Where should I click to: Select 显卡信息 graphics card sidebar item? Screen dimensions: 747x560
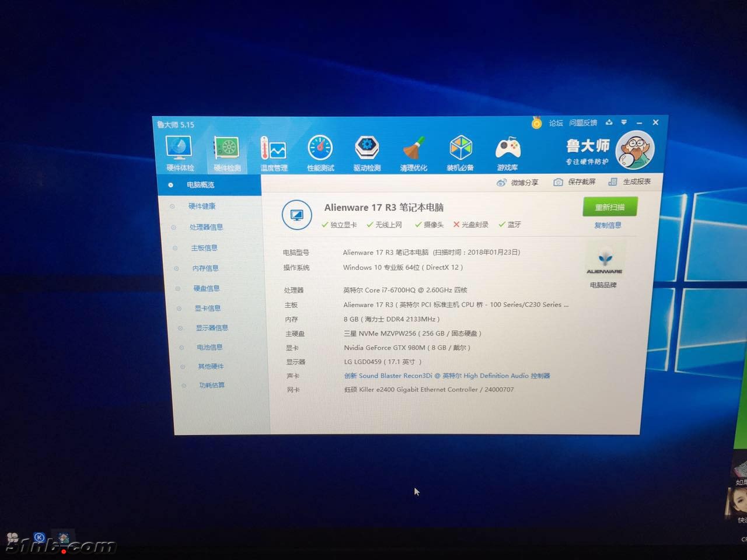pyautogui.click(x=207, y=308)
